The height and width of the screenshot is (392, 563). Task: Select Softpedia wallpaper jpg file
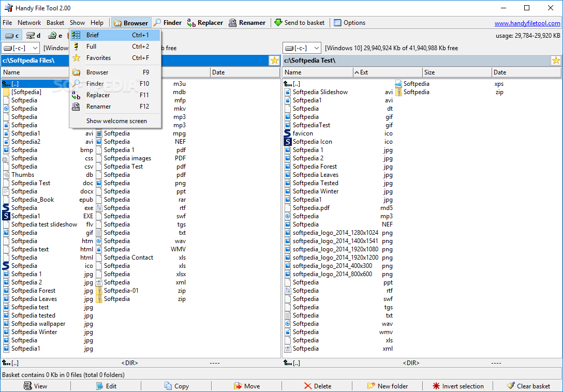[48, 323]
